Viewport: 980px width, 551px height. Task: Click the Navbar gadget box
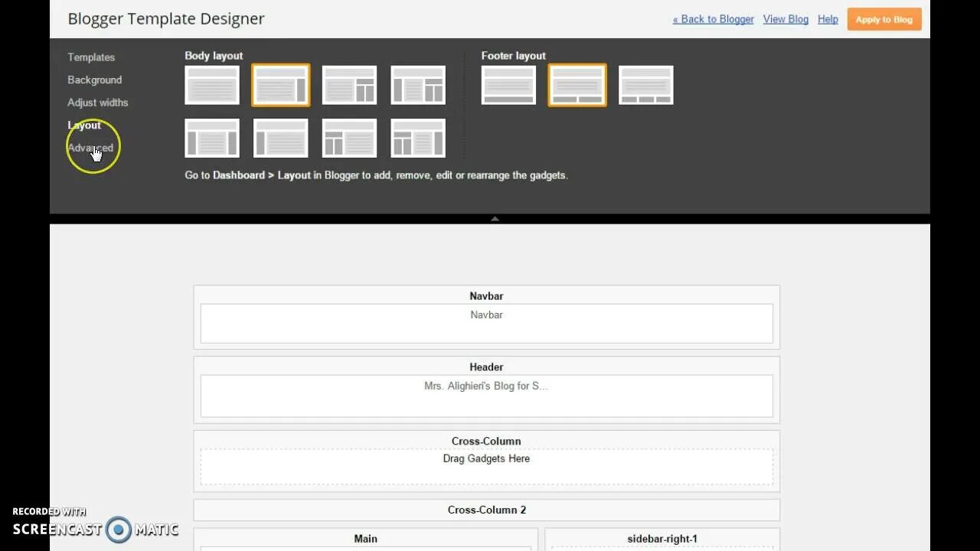(x=486, y=324)
